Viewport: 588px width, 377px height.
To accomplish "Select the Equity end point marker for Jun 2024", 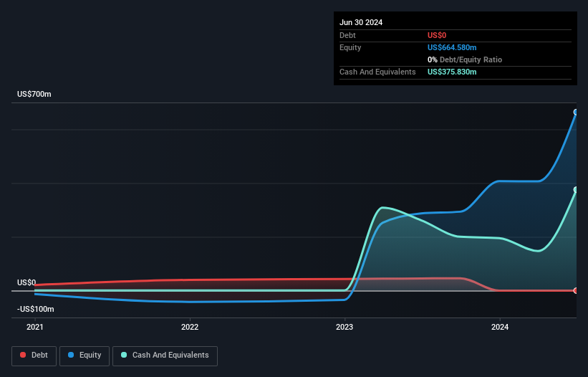I will pyautogui.click(x=576, y=112).
